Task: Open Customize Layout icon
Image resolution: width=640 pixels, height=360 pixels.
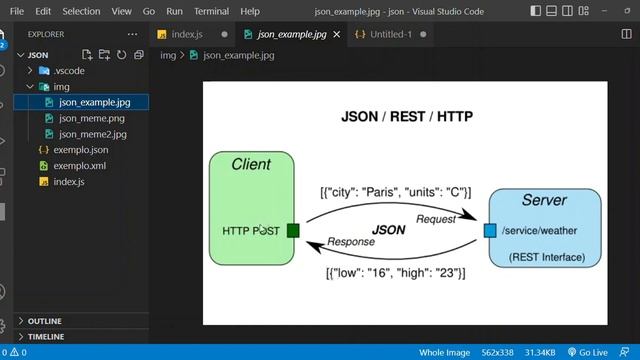Action: 584,11
